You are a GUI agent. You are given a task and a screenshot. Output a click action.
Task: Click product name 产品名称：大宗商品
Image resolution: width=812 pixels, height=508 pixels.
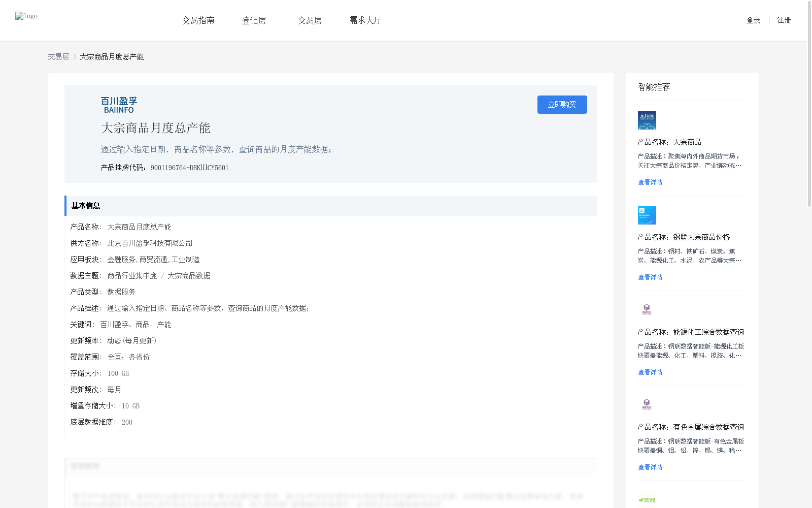(669, 142)
